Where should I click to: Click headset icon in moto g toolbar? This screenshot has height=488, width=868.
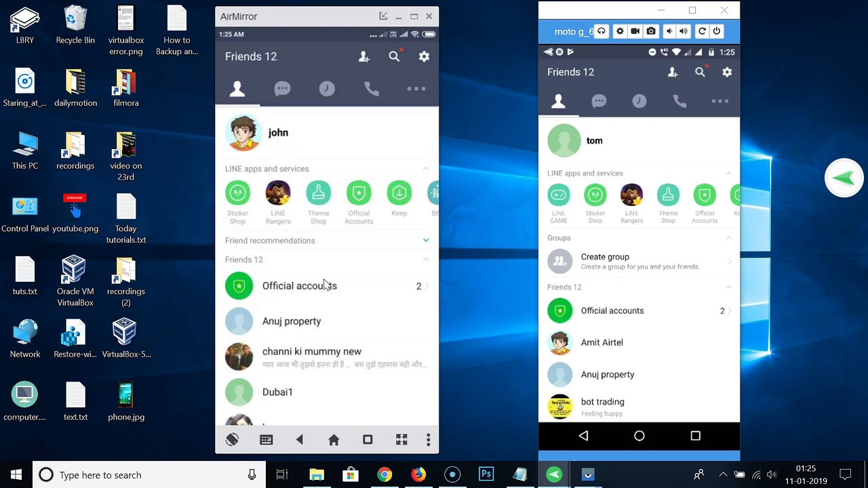(601, 31)
